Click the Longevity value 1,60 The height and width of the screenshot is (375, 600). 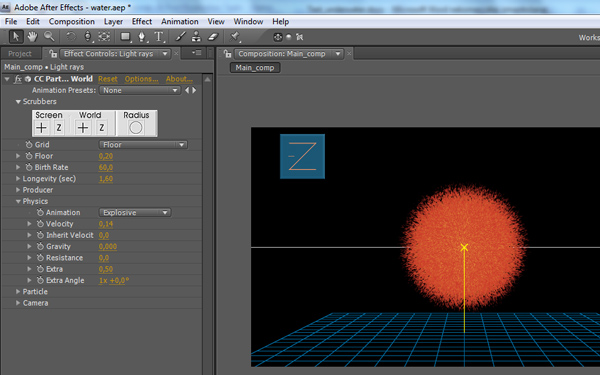[106, 179]
